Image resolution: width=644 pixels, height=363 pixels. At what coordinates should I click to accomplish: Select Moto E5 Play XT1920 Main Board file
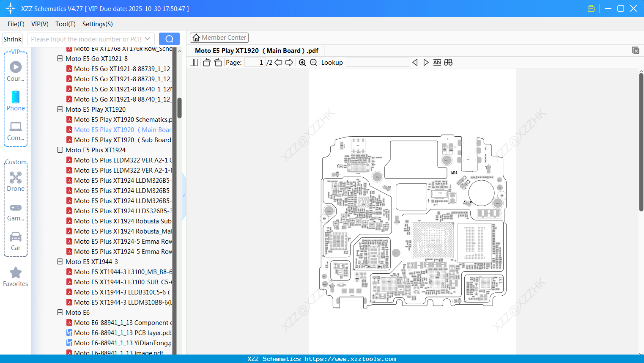tap(119, 130)
